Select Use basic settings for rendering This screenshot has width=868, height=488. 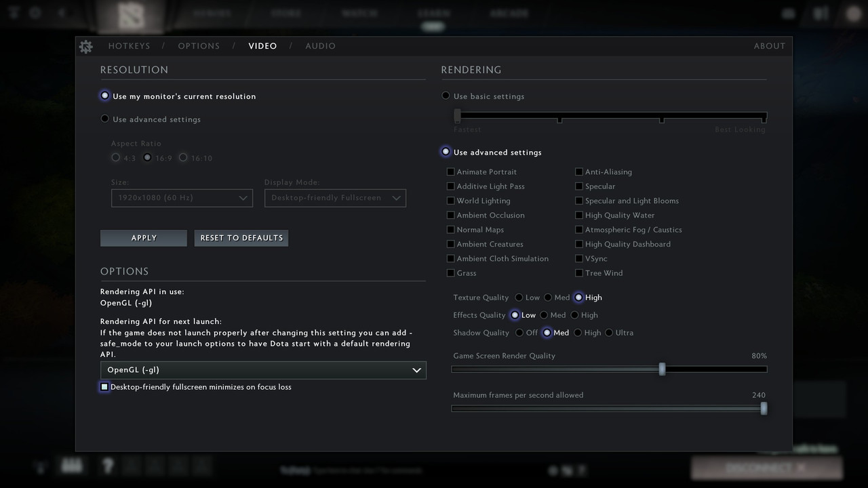click(x=483, y=96)
